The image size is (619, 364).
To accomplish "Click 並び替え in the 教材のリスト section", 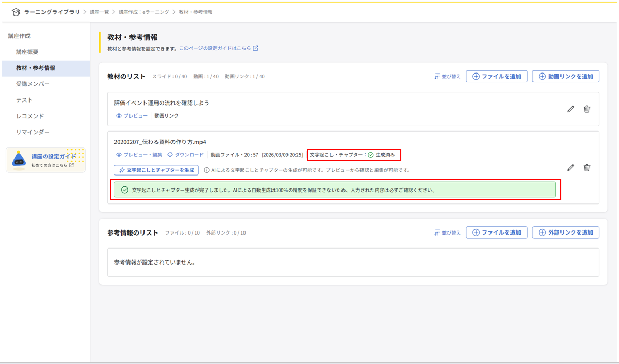I will [x=448, y=77].
